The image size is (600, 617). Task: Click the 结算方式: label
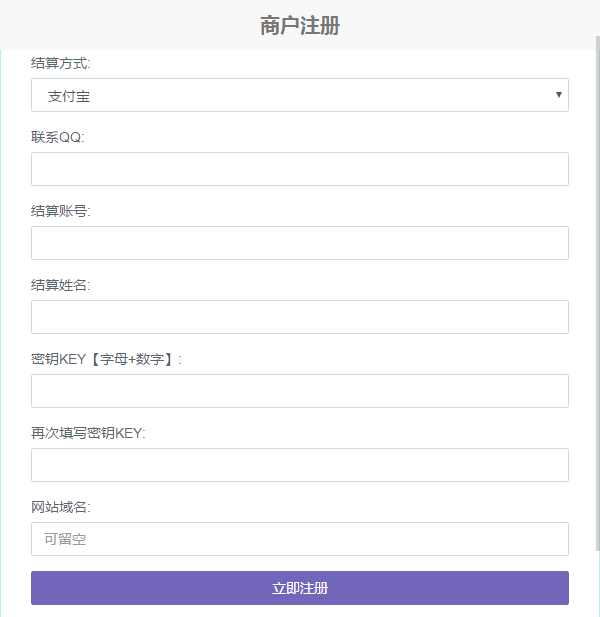click(61, 63)
